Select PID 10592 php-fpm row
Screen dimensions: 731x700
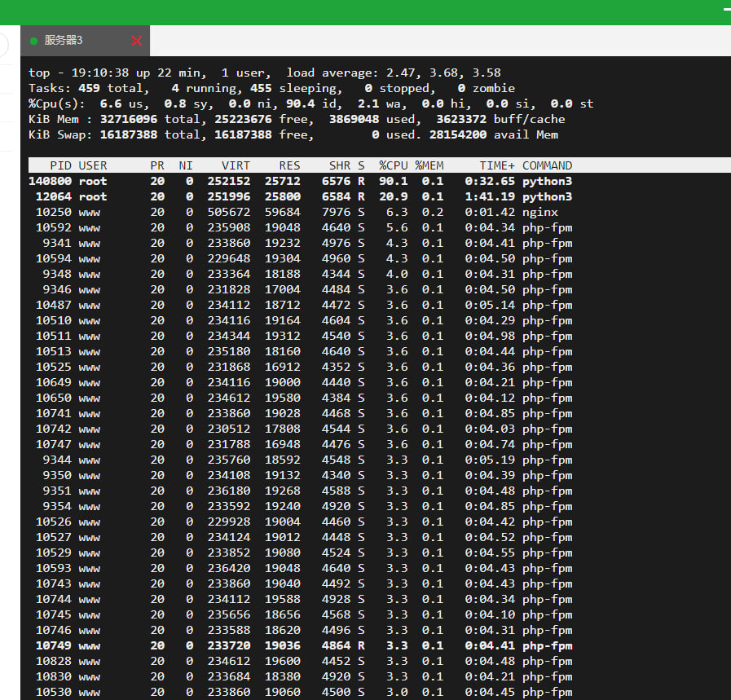[x=54, y=227]
